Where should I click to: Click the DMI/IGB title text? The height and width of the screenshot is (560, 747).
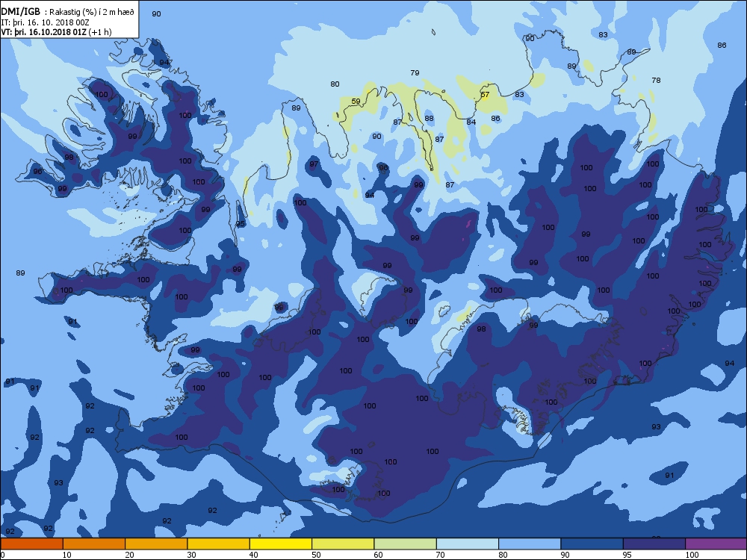(21, 12)
